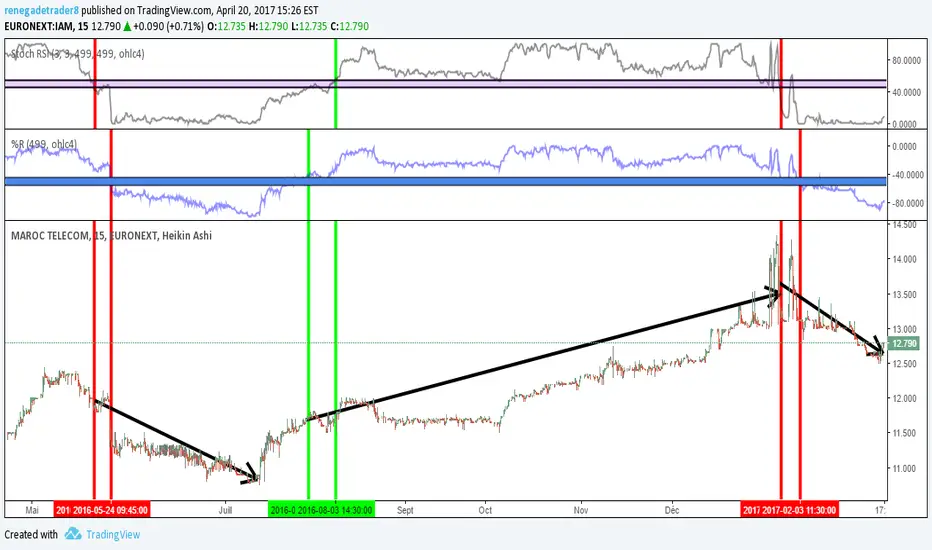The height and width of the screenshot is (550, 932).
Task: Click the 14.000 price axis label
Action: [904, 259]
